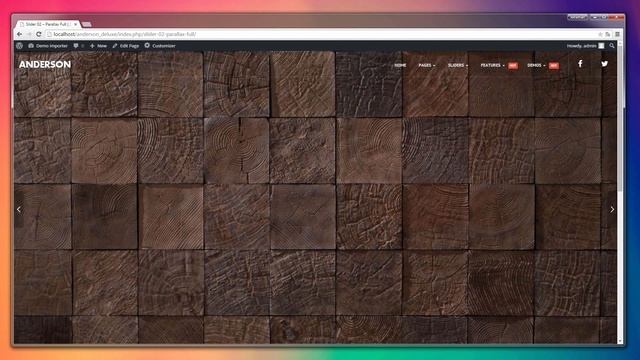Click the scrollbar up arrow
The image size is (640, 360).
coord(620,43)
